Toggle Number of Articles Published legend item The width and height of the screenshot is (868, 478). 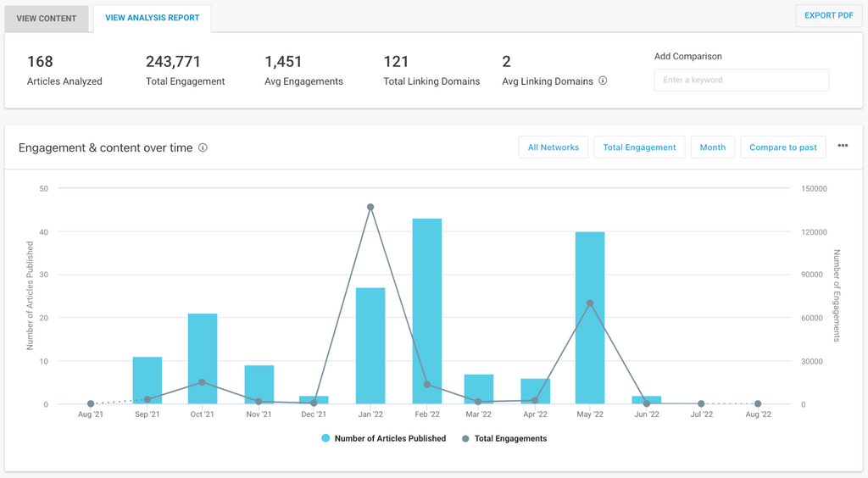pos(383,439)
